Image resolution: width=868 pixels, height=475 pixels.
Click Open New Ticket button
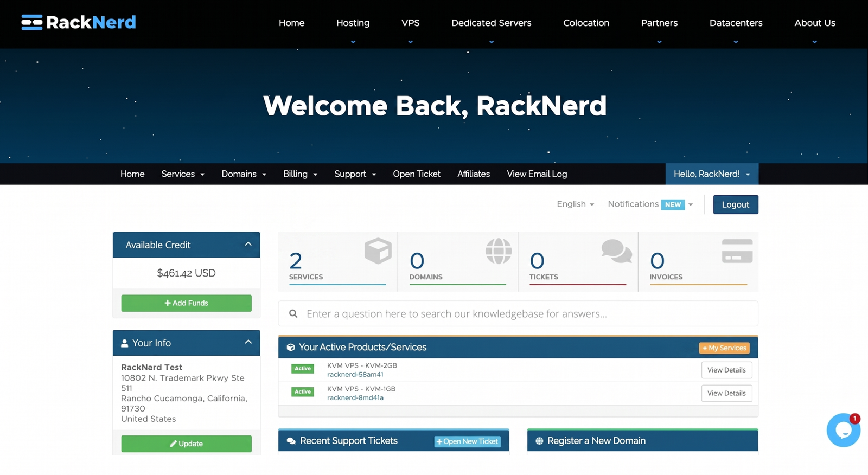467,441
